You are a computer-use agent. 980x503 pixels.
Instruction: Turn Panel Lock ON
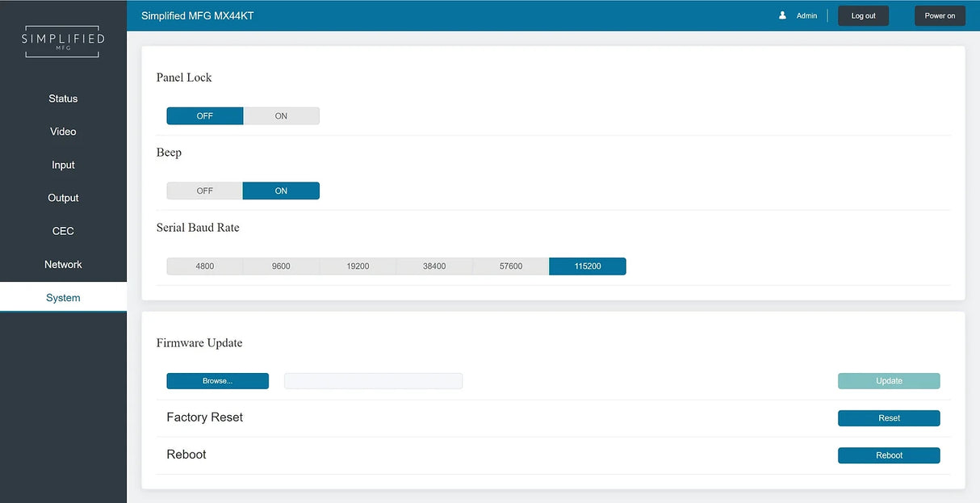281,116
